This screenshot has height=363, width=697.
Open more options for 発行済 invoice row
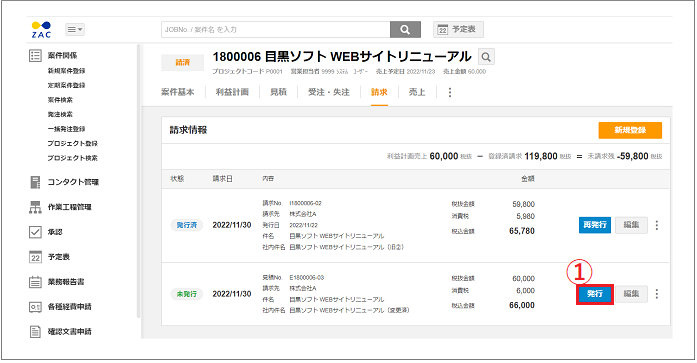coord(657,225)
